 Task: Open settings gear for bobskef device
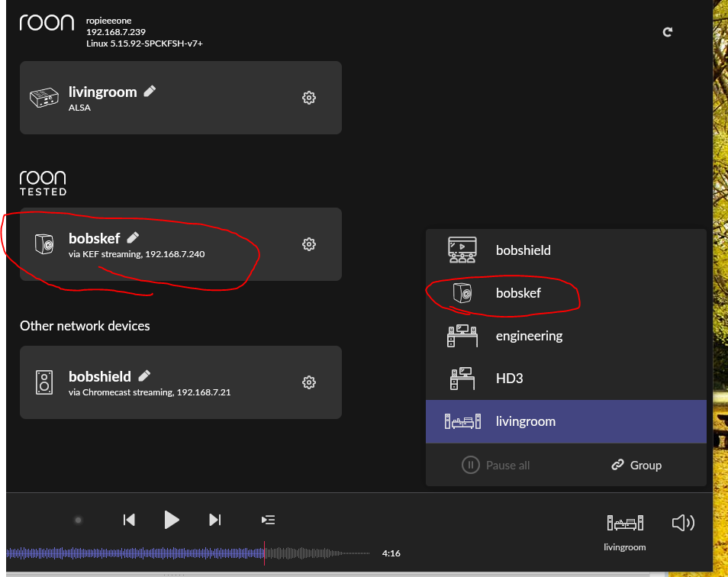[x=309, y=244]
